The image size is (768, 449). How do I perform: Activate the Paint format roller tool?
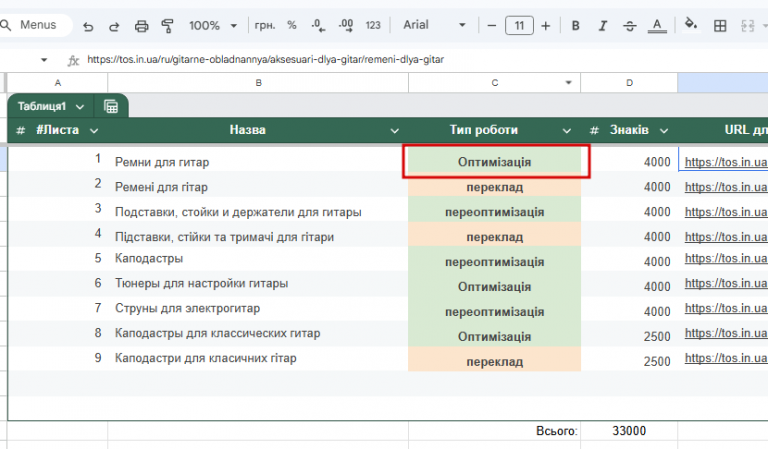click(167, 26)
